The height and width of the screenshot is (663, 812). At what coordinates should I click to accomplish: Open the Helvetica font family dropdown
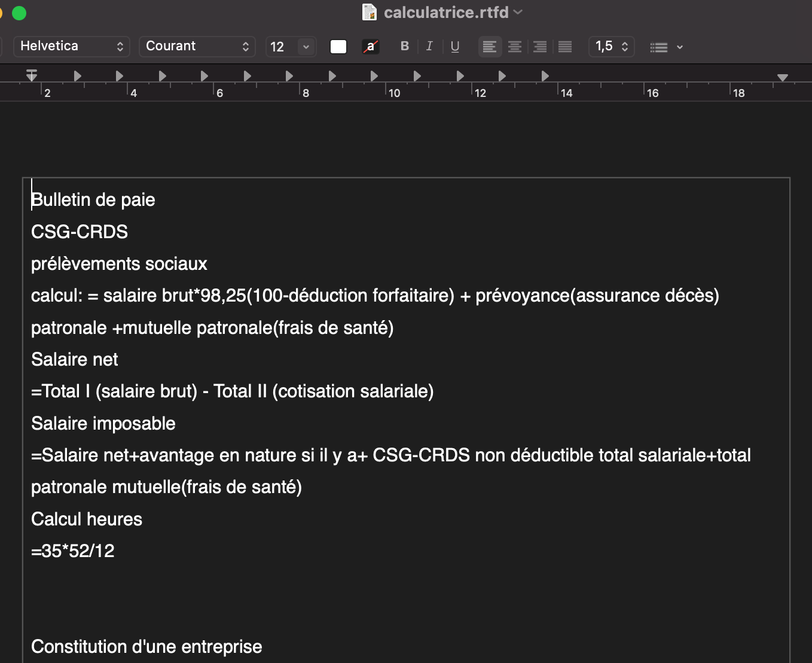coord(71,46)
